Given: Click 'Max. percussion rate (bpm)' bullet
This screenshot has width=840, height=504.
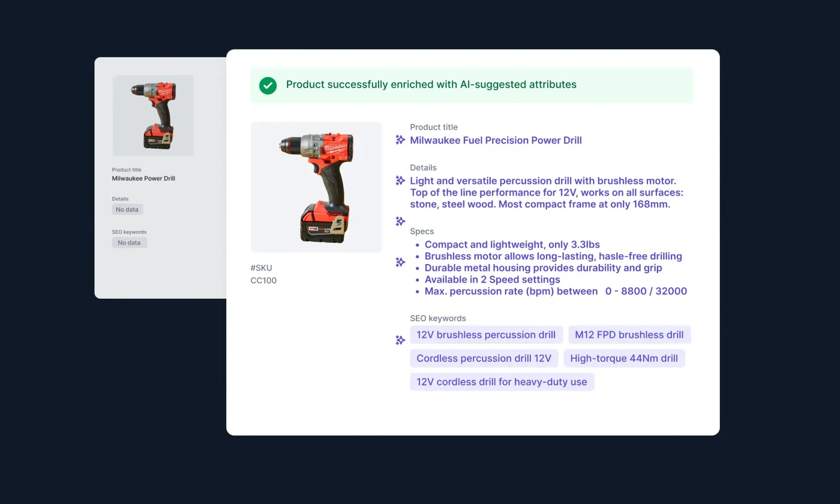Looking at the screenshot, I should [x=556, y=291].
